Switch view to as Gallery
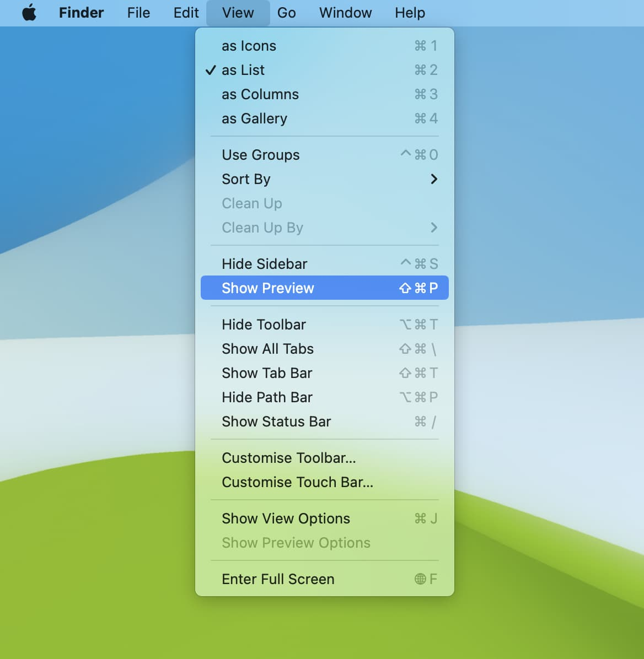Screen dimensions: 644x659 point(325,118)
